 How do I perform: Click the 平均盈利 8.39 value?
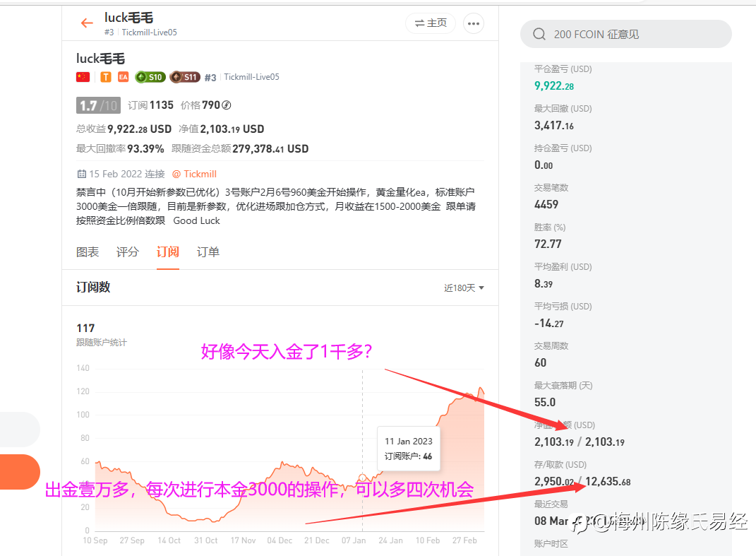544,284
